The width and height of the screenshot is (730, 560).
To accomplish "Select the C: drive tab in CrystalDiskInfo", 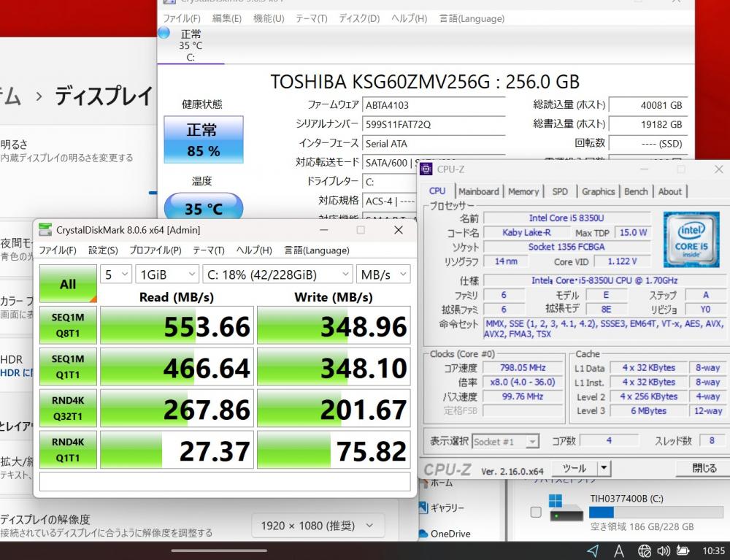I will [x=191, y=45].
